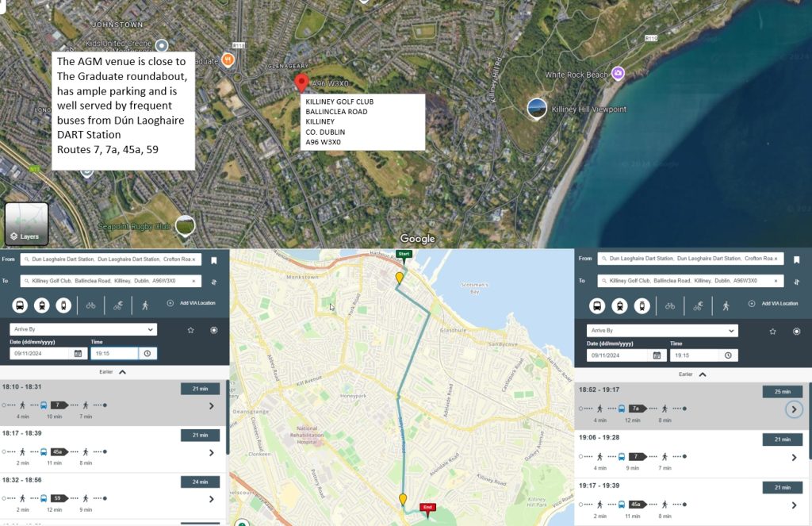Open the White Rock Beach photo marker

617,73
